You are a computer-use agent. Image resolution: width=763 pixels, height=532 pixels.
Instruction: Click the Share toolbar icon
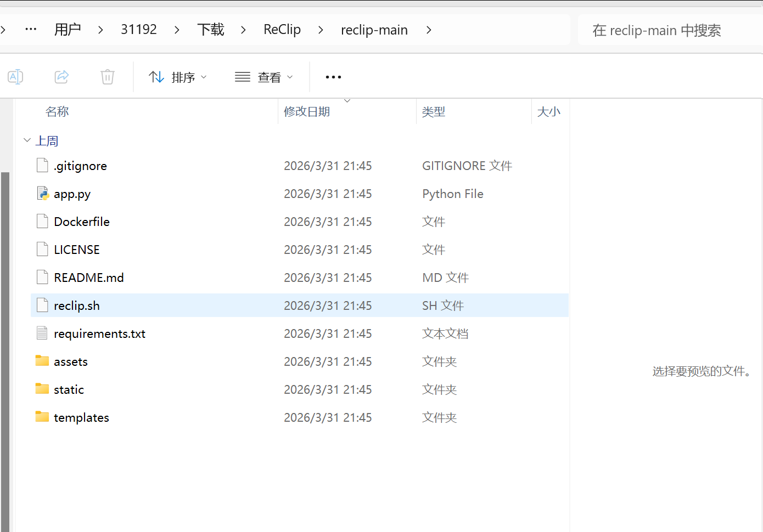pyautogui.click(x=61, y=77)
